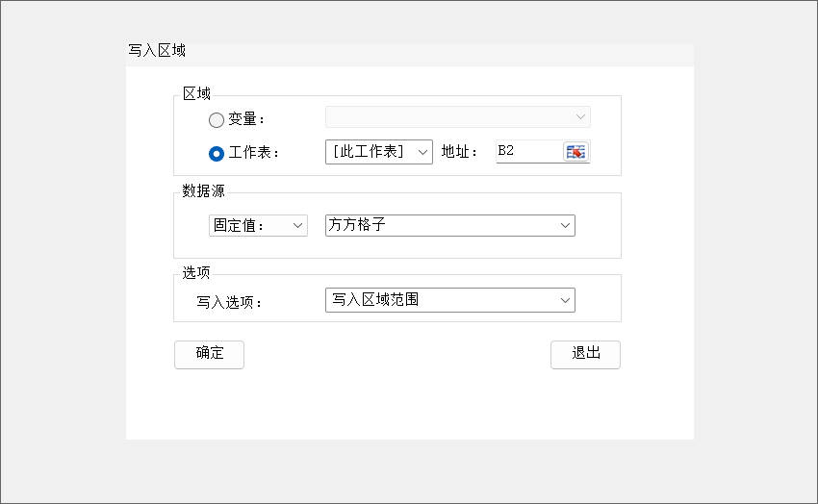Click the range selector icon beside address field
The height and width of the screenshot is (504, 818).
575,152
